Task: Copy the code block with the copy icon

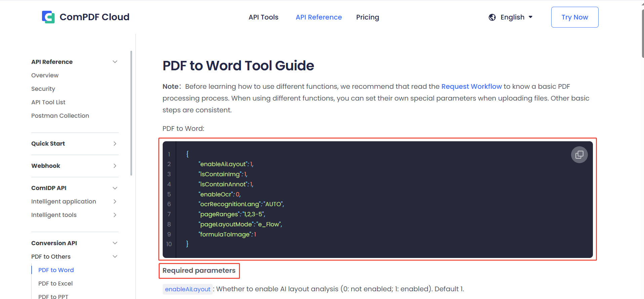Action: coord(579,155)
